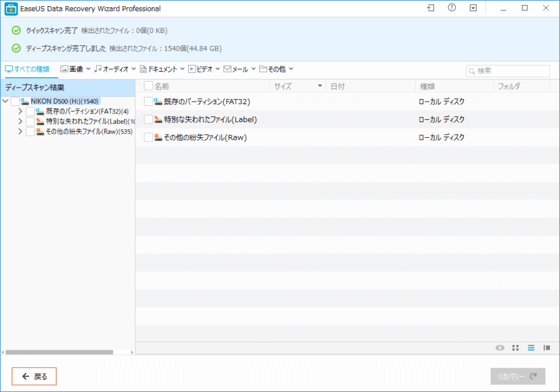This screenshot has height=392, width=560.
Task: Toggle select-all checkbox in 名前 header
Action: [x=148, y=86]
